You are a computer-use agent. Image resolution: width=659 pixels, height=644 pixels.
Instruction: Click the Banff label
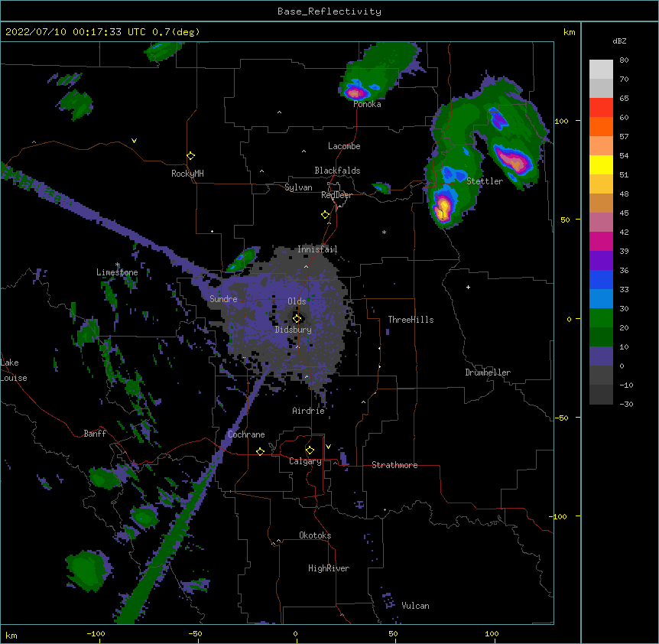[x=95, y=434]
